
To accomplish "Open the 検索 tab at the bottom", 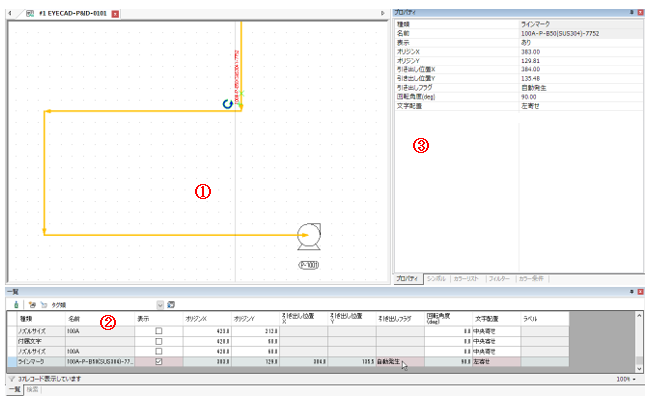I will pyautogui.click(x=32, y=389).
